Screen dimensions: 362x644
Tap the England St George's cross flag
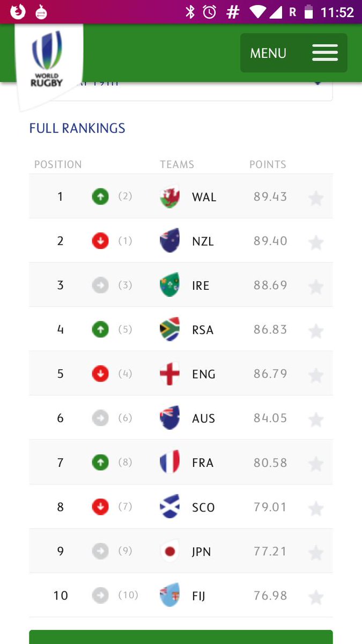click(x=169, y=374)
